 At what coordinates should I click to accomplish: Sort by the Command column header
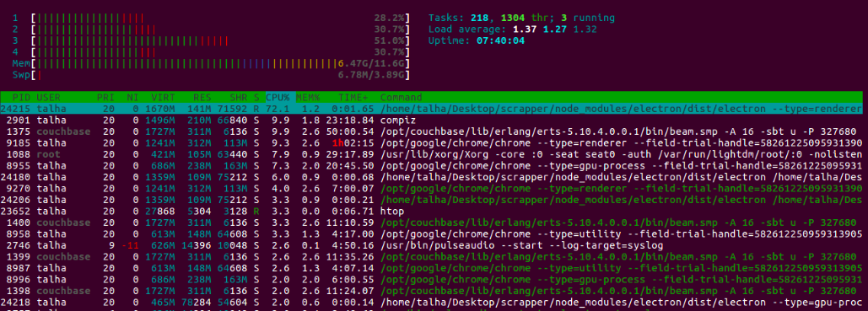pos(401,98)
